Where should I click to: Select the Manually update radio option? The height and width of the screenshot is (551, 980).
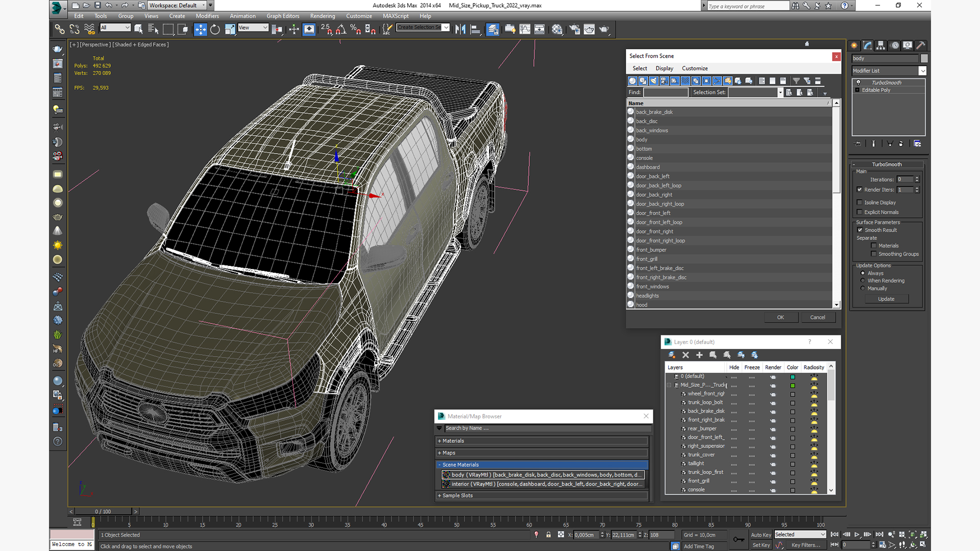(863, 288)
